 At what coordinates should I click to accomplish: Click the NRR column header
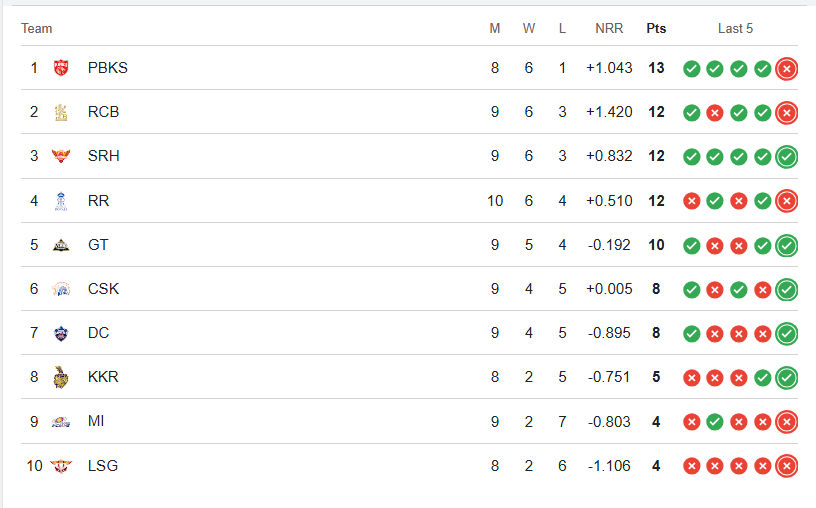point(609,29)
